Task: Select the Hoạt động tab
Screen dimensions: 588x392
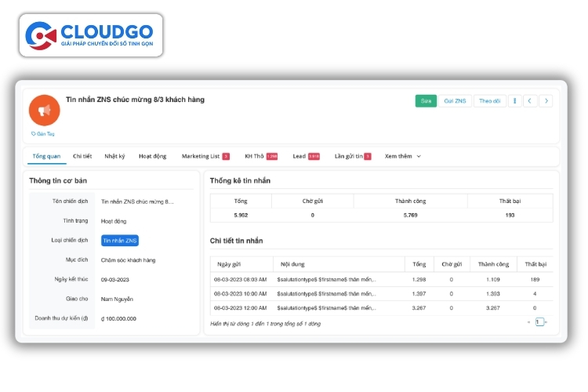Action: click(x=152, y=156)
